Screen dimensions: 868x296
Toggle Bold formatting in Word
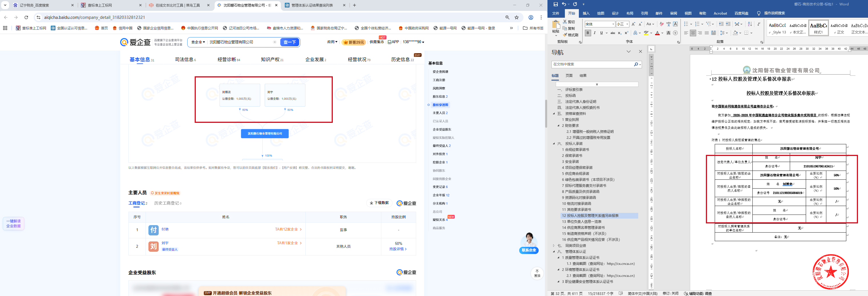pyautogui.click(x=588, y=33)
